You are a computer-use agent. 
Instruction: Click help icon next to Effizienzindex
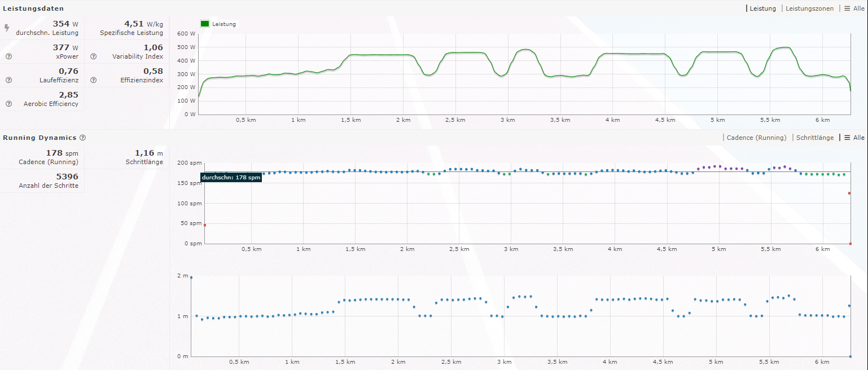[93, 80]
